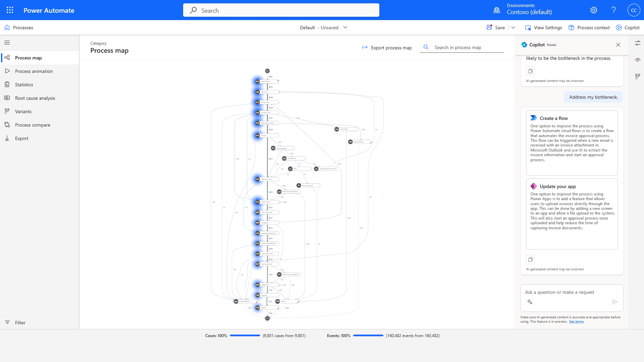Screen dimensions: 644x362
Task: Collapse the left navigation with the hamburger icon
Action: (x=7, y=42)
